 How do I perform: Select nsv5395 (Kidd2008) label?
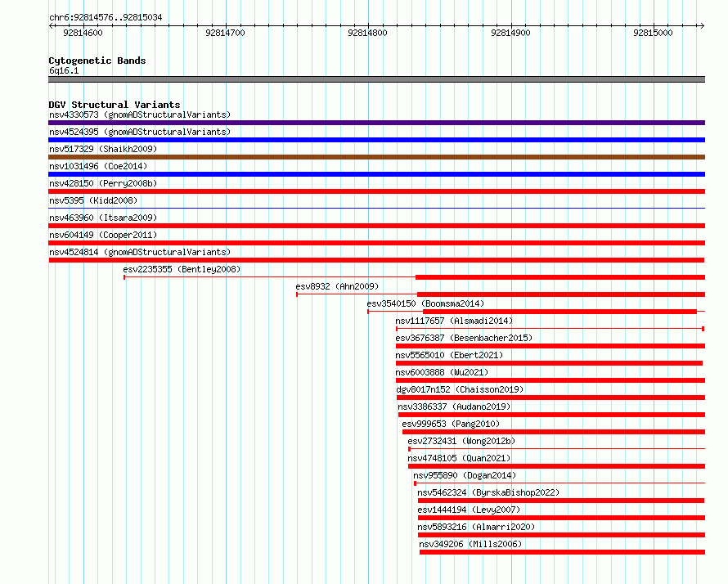click(93, 200)
